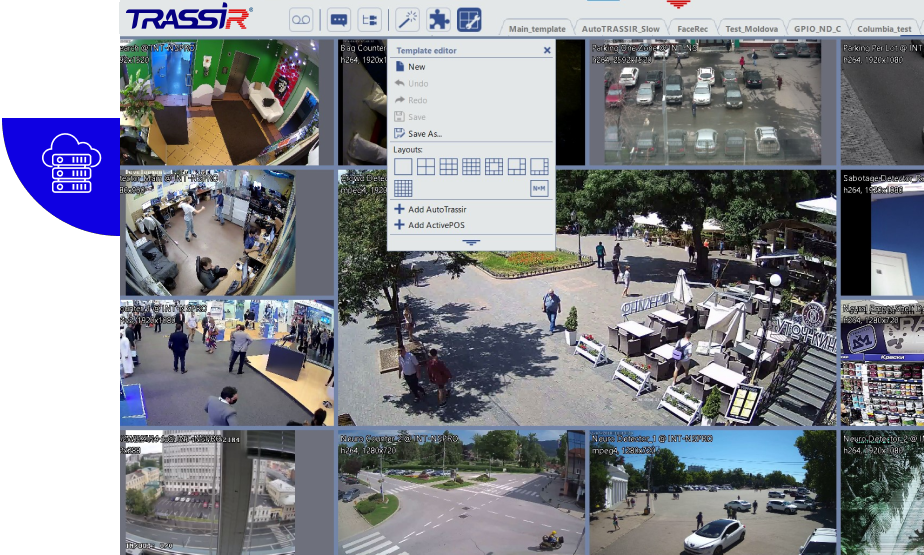Click Add ActivePOS
Screen dimensions: 924x555
click(436, 225)
